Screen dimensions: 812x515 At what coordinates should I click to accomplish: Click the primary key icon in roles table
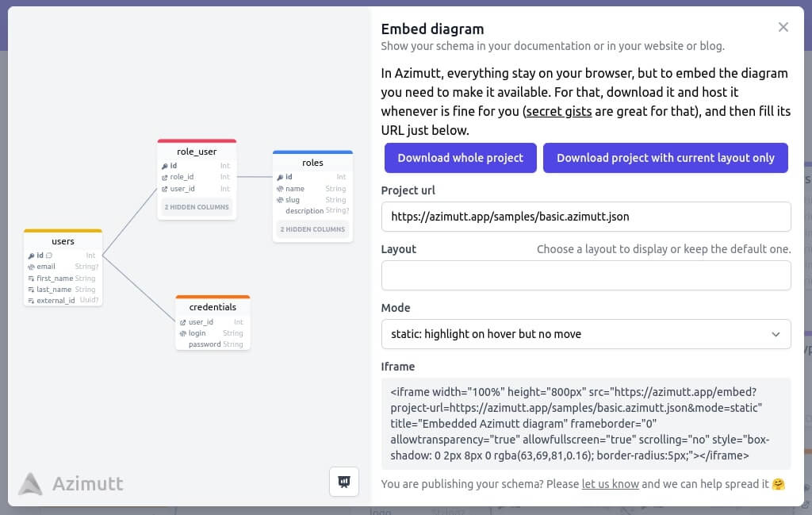tap(280, 177)
